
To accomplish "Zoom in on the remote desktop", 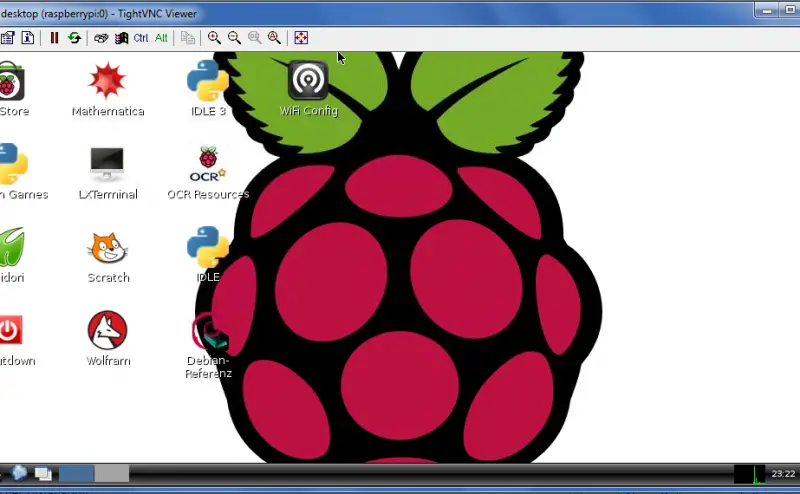I will point(214,38).
